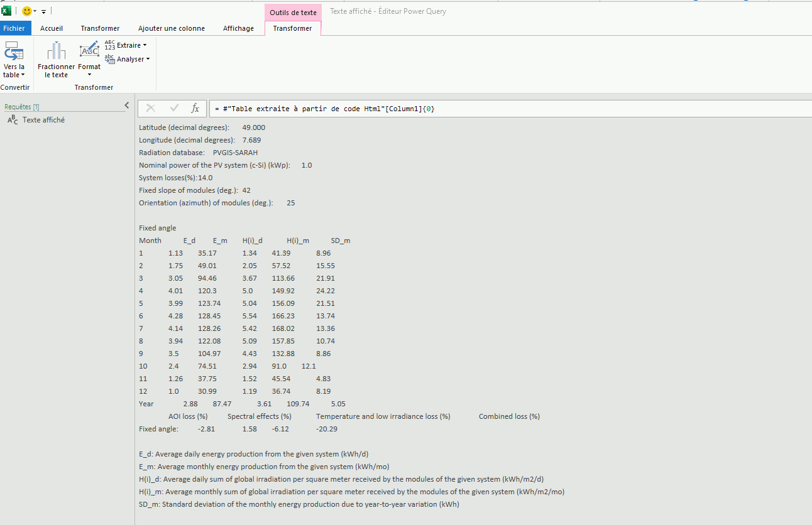Cancel formula edit with the X icon

151,109
